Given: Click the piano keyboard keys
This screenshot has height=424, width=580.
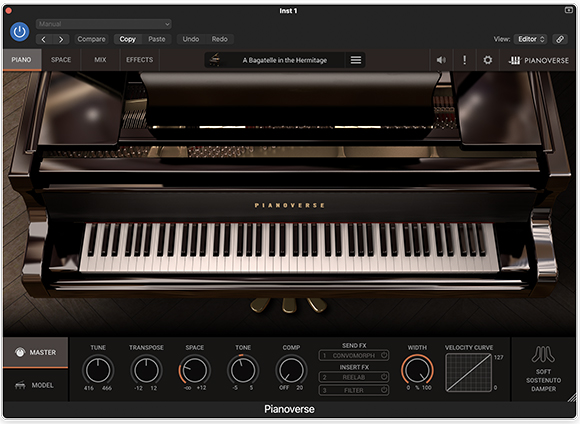Looking at the screenshot, I should point(289,247).
